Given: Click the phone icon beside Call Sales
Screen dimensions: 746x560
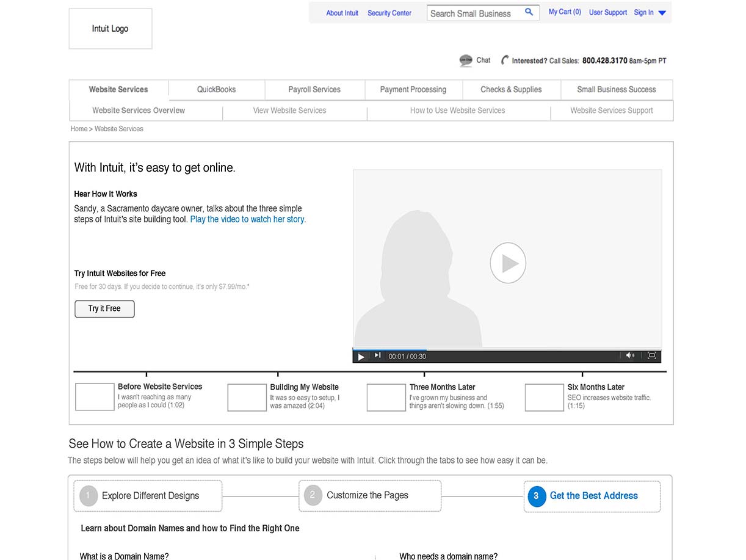Looking at the screenshot, I should pos(504,60).
